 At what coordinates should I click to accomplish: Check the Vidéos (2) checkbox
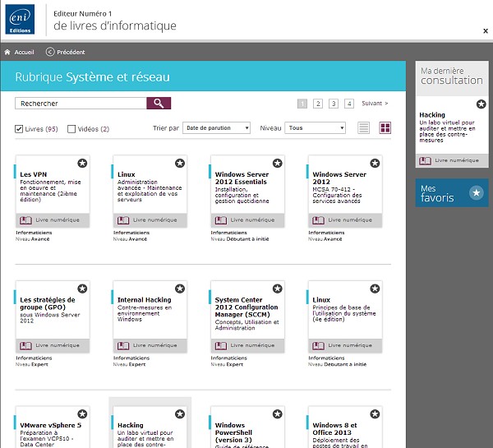(71, 129)
